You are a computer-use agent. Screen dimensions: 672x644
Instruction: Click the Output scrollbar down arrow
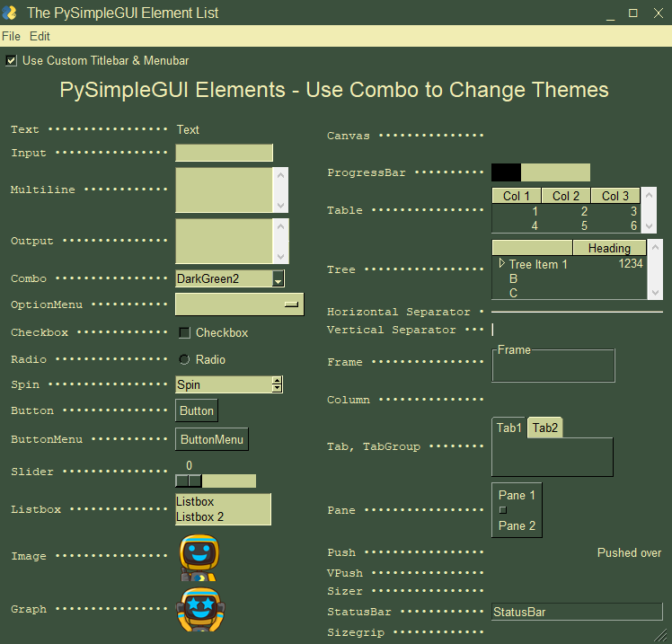click(280, 257)
